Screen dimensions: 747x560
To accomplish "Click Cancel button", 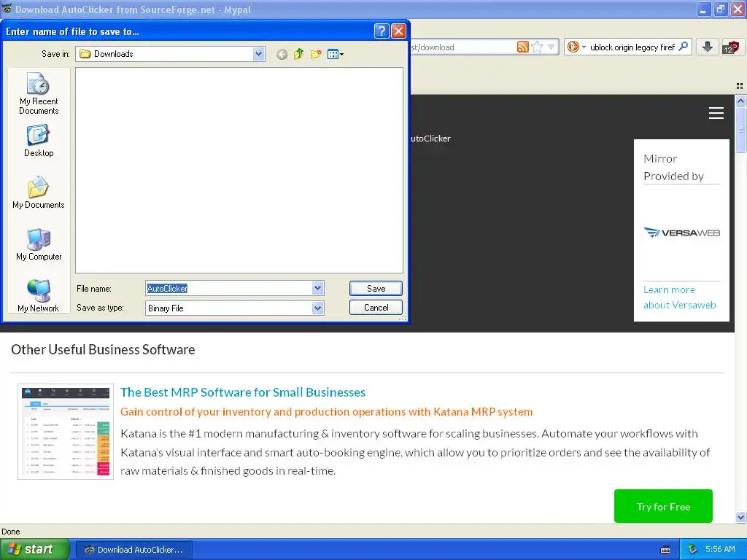I will click(376, 308).
